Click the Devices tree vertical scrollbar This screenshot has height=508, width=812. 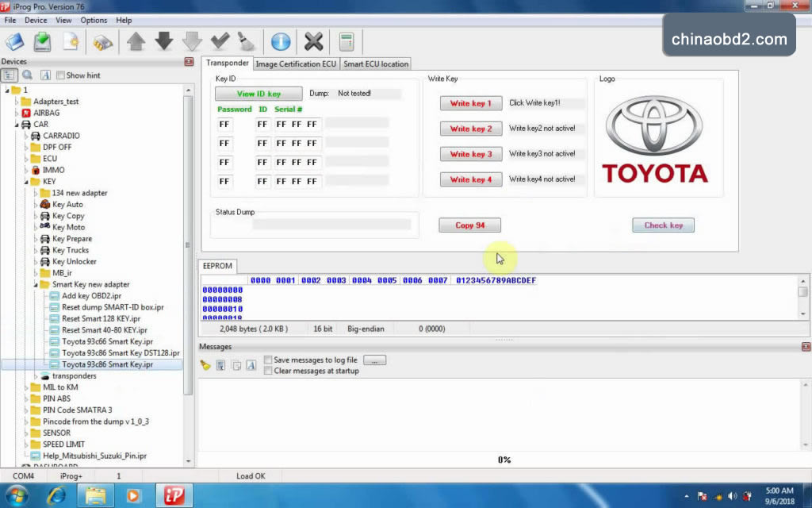(188, 275)
